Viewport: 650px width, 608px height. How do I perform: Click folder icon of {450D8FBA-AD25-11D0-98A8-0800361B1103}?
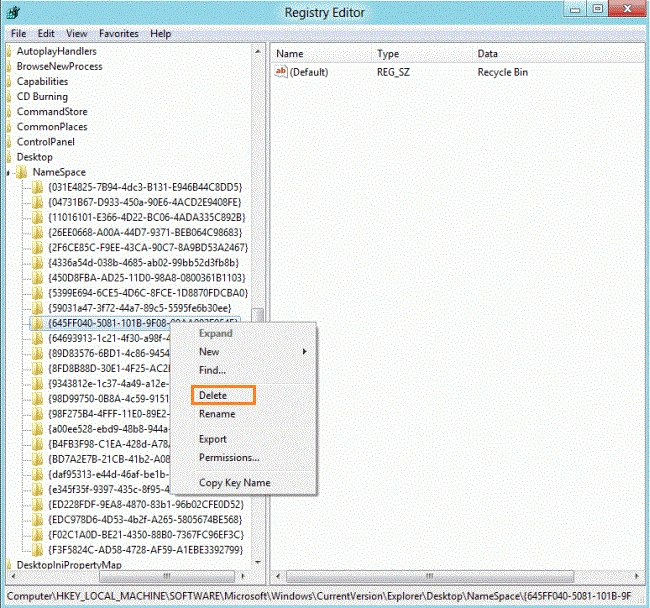click(37, 278)
